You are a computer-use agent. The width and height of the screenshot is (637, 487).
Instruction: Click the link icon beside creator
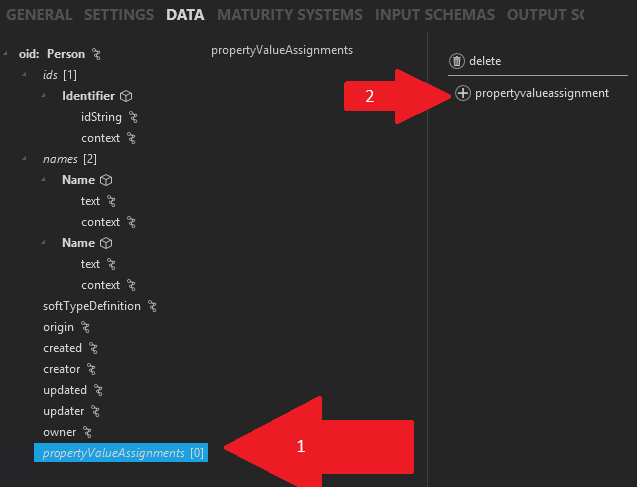point(91,369)
